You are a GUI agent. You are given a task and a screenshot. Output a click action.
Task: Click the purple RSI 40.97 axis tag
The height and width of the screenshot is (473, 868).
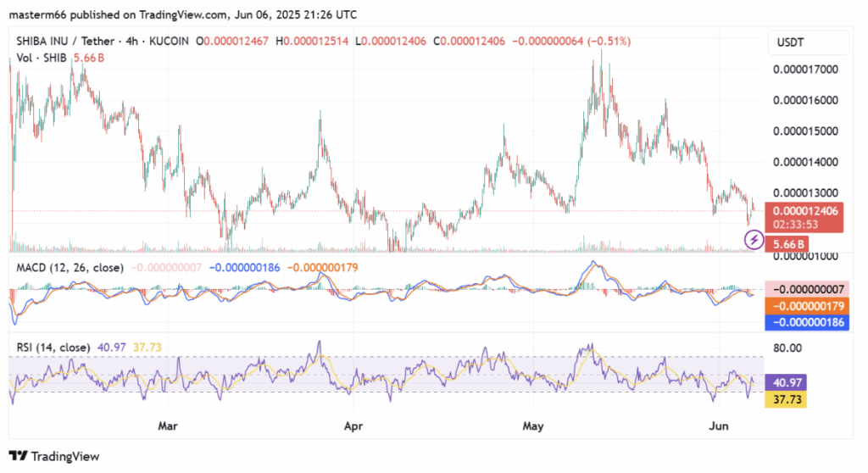tap(786, 382)
